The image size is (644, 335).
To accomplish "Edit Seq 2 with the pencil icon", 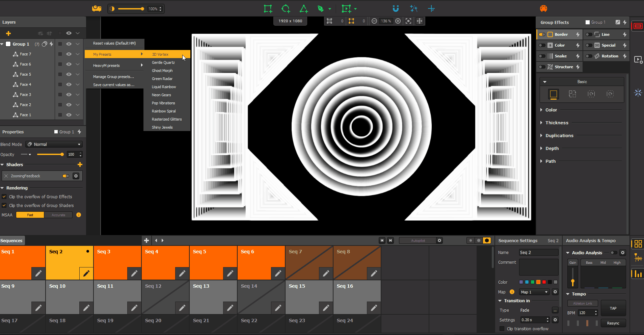I will point(86,273).
